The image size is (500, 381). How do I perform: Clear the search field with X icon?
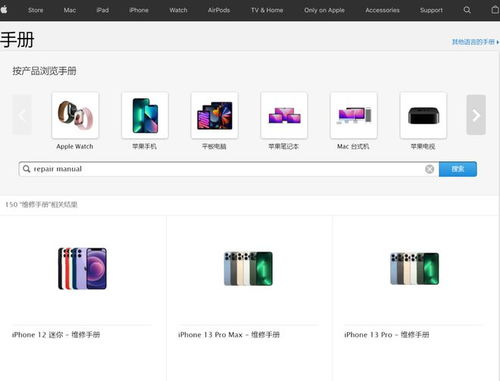point(430,169)
